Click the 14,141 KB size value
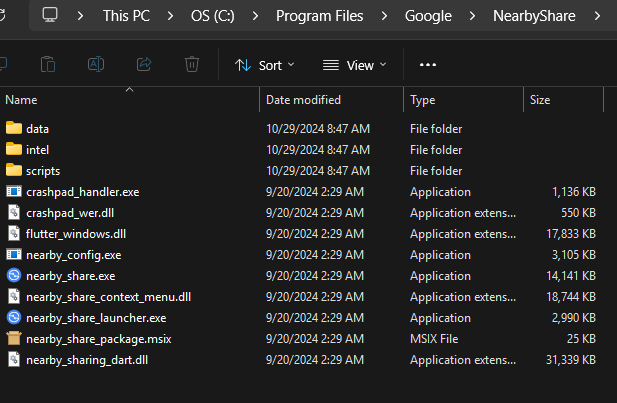 click(x=571, y=276)
